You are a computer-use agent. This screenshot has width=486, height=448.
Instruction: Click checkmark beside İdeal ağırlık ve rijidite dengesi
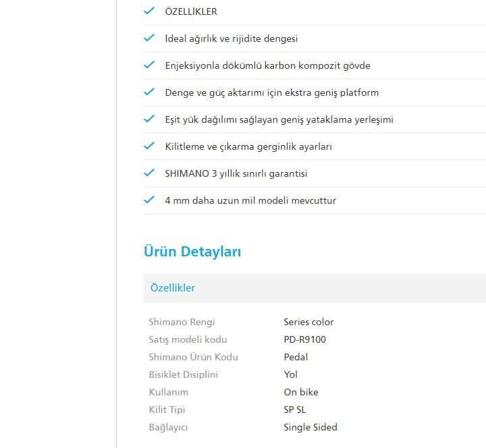[149, 38]
